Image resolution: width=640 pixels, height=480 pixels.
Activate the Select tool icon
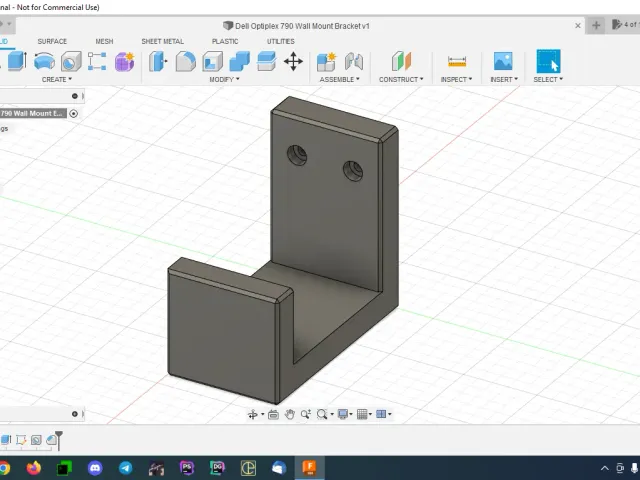[548, 62]
